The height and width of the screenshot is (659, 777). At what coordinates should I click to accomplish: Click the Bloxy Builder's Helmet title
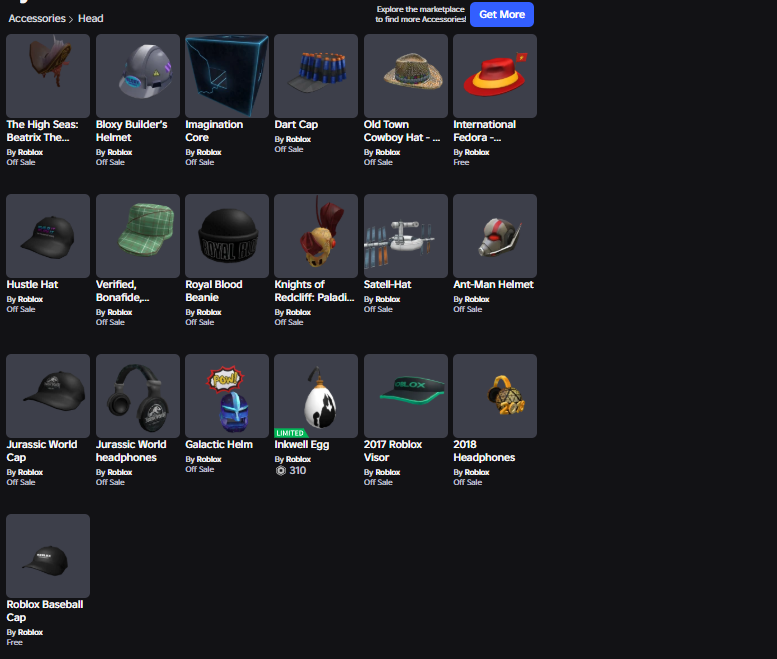tap(132, 131)
